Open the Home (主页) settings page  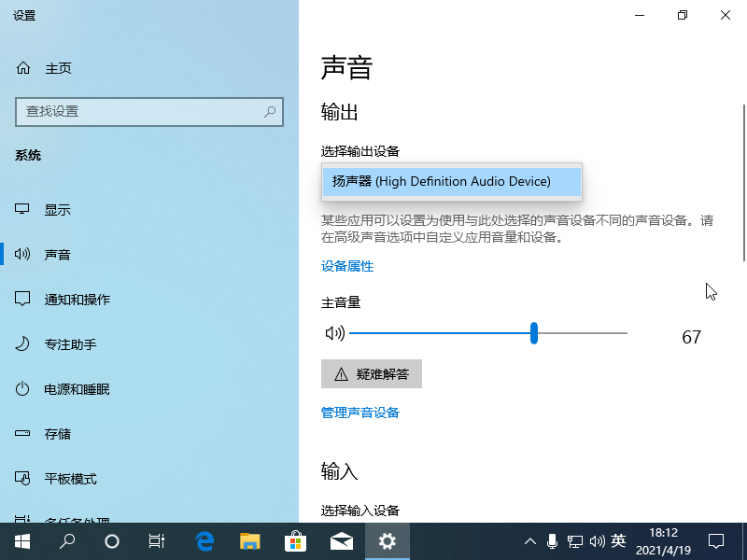click(x=57, y=68)
